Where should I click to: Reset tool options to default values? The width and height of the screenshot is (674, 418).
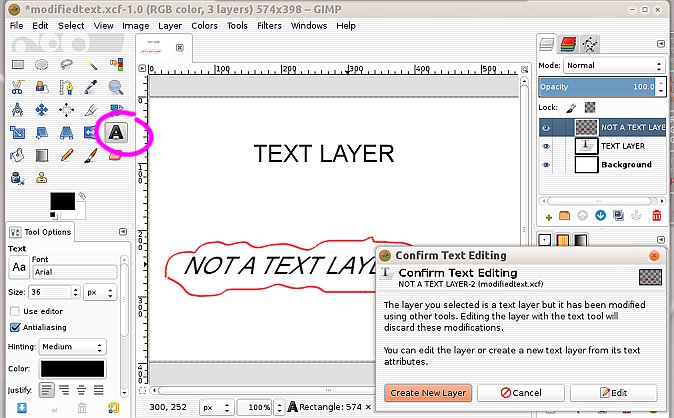click(113, 408)
